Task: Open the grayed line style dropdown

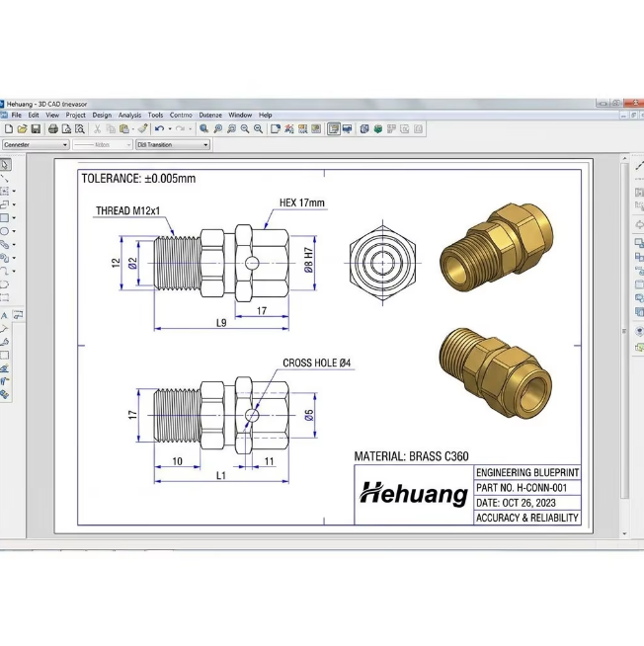Action: tap(103, 145)
